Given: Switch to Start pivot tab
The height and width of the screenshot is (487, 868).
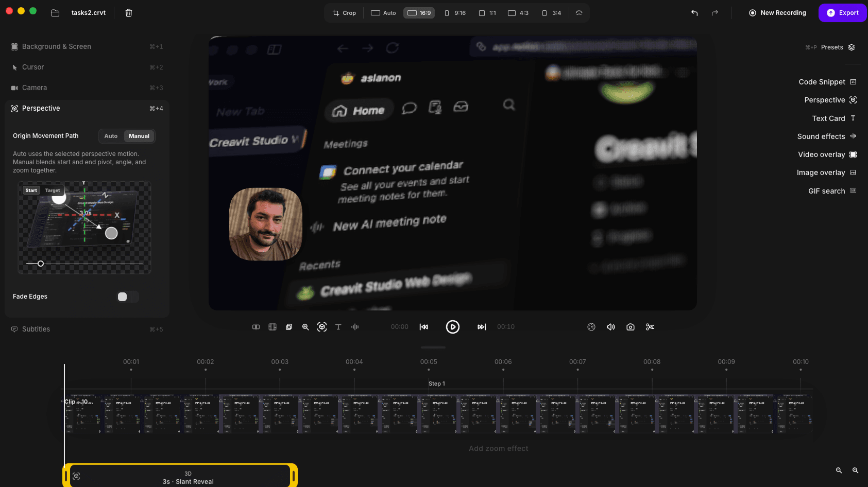Looking at the screenshot, I should point(31,190).
